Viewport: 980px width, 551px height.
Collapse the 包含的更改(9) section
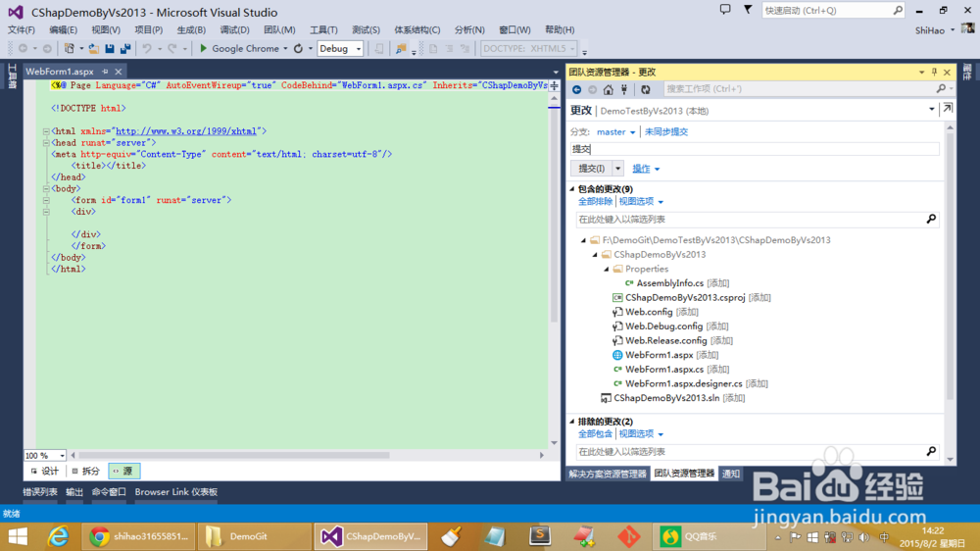(572, 189)
